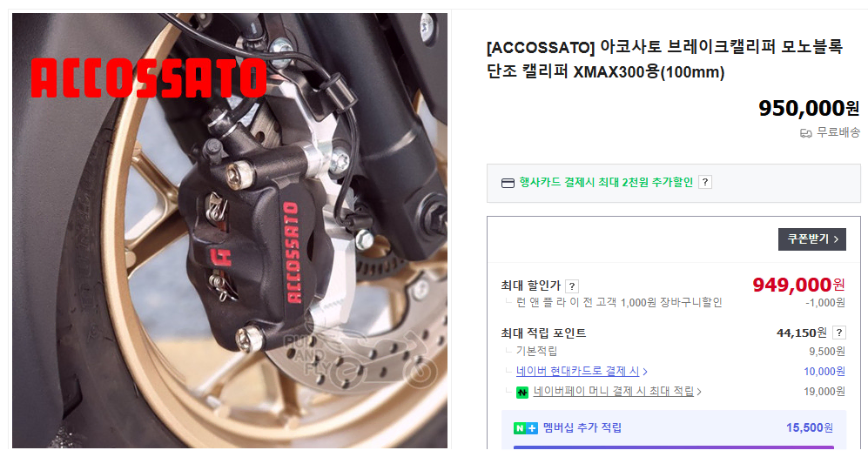Click the 949,000원 maximum discount price

[798, 285]
